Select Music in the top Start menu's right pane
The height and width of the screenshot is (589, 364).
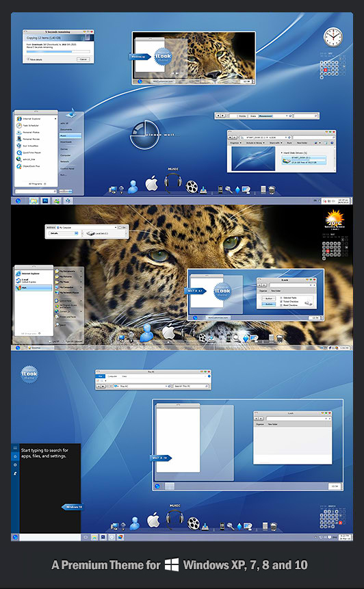[x=70, y=135]
